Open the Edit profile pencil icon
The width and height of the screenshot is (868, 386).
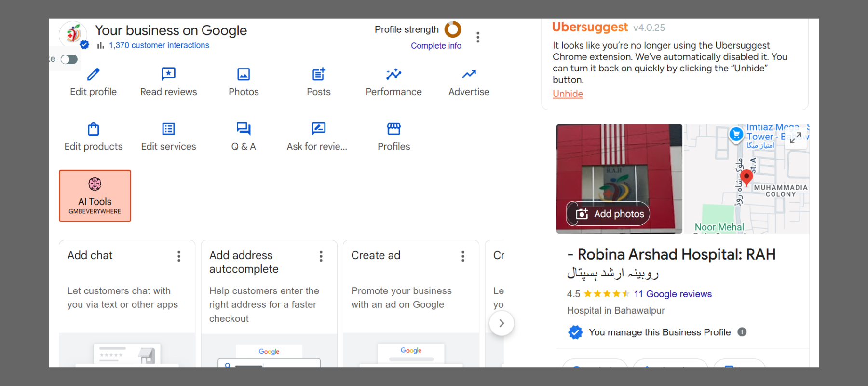93,74
